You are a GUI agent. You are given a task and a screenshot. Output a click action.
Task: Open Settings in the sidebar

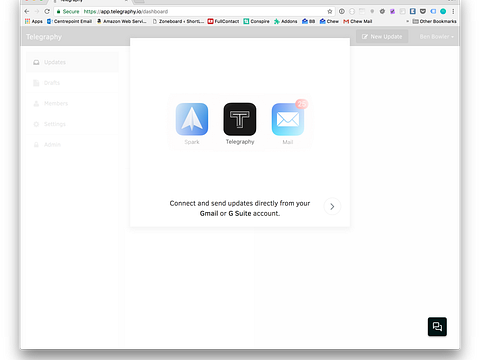coord(72,124)
